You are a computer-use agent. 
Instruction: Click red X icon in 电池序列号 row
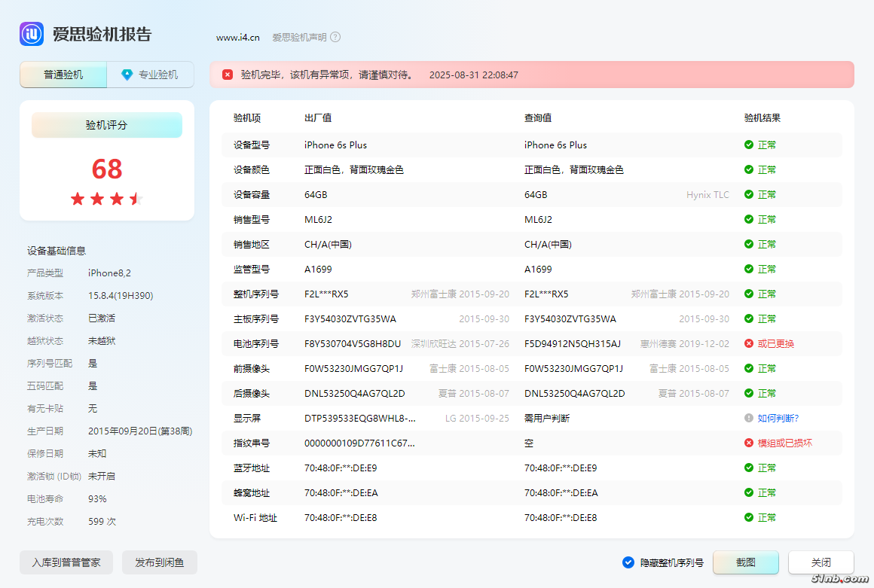click(x=749, y=343)
